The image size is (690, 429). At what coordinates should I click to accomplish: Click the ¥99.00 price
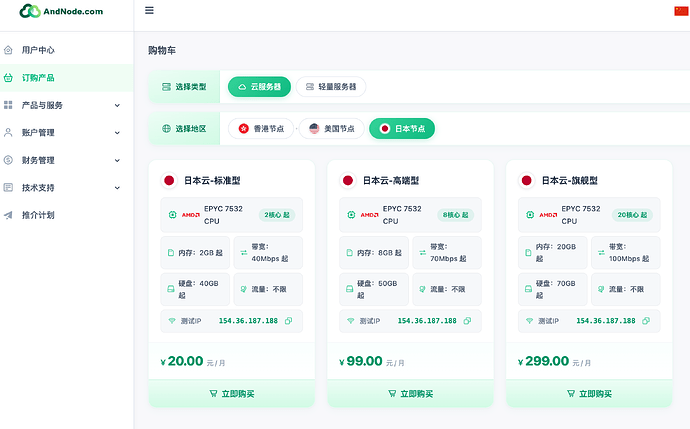pyautogui.click(x=360, y=361)
